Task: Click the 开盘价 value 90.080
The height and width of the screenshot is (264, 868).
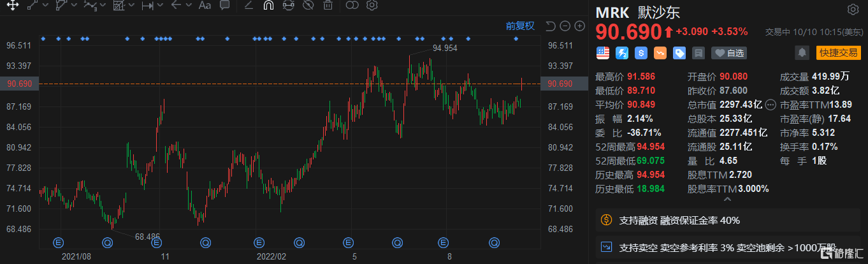Action: click(x=734, y=77)
